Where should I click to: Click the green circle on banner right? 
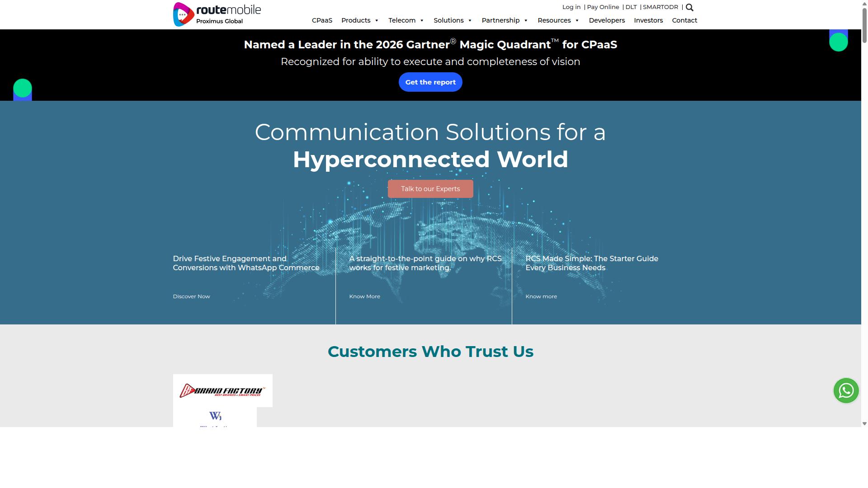838,42
